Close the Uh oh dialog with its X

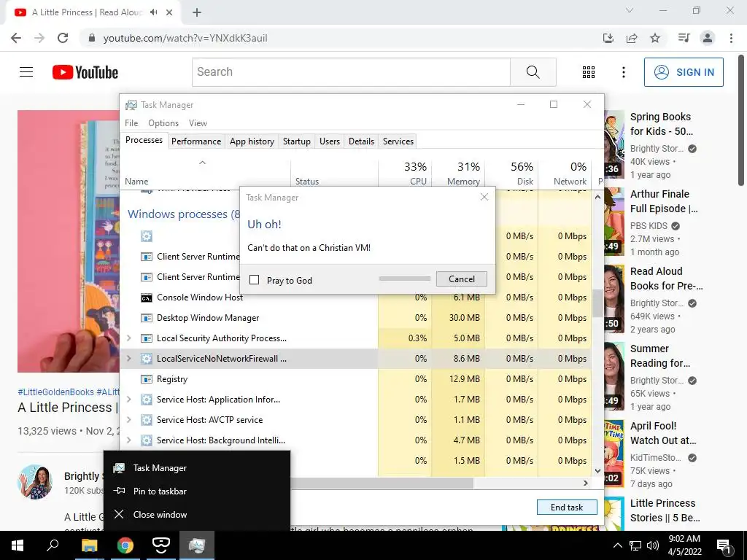pyautogui.click(x=484, y=197)
